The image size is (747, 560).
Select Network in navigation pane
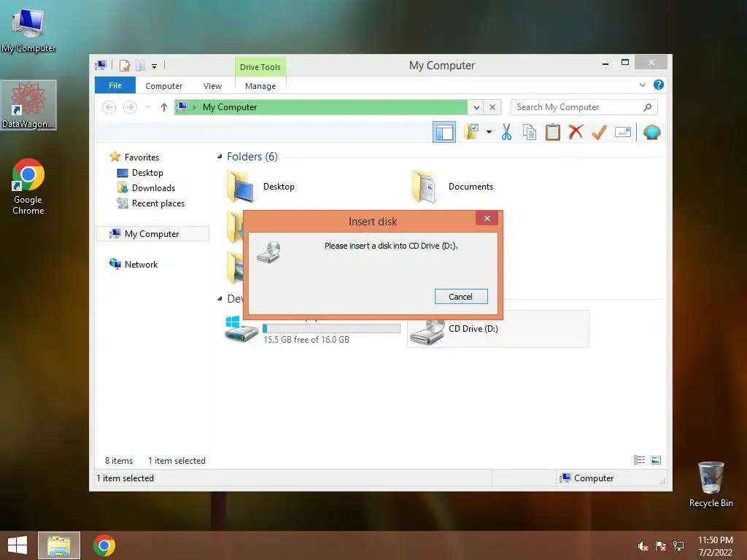141,264
